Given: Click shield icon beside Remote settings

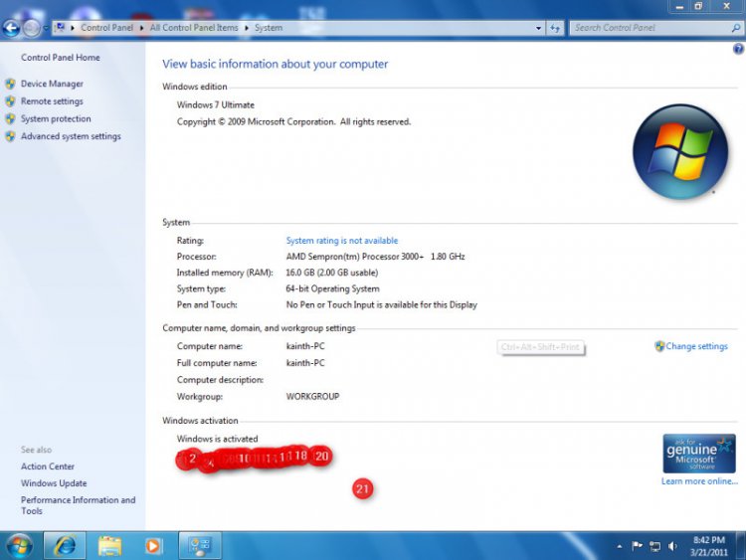Looking at the screenshot, I should [x=11, y=101].
